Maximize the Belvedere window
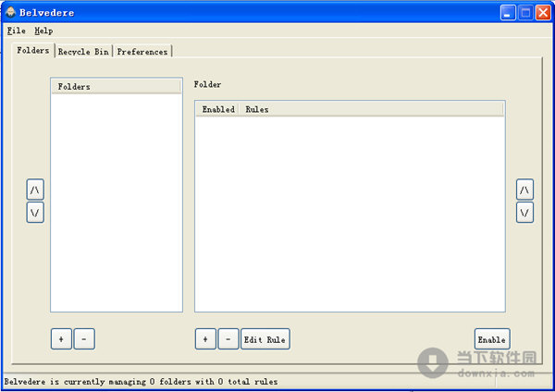555x392 pixels. [525, 13]
